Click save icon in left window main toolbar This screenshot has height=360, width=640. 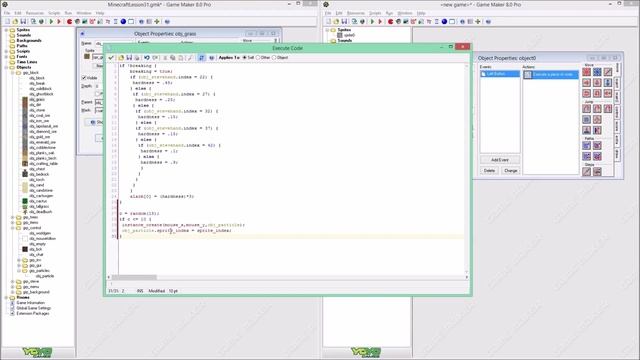point(23,22)
